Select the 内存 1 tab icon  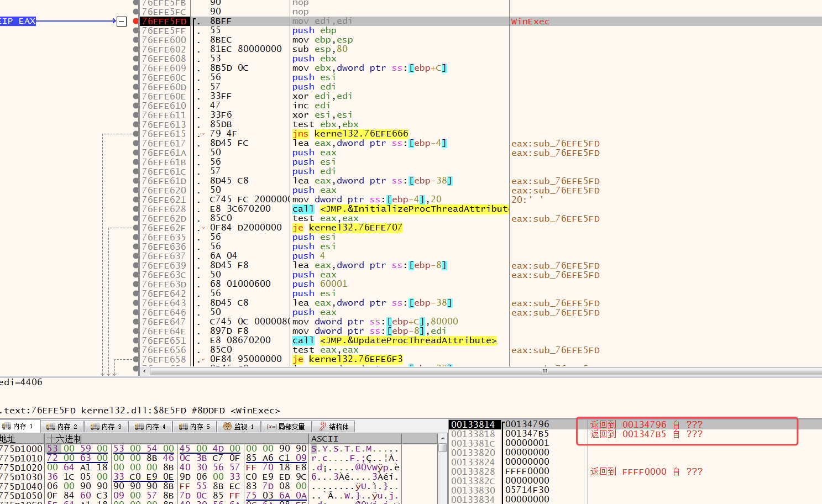pos(7,426)
